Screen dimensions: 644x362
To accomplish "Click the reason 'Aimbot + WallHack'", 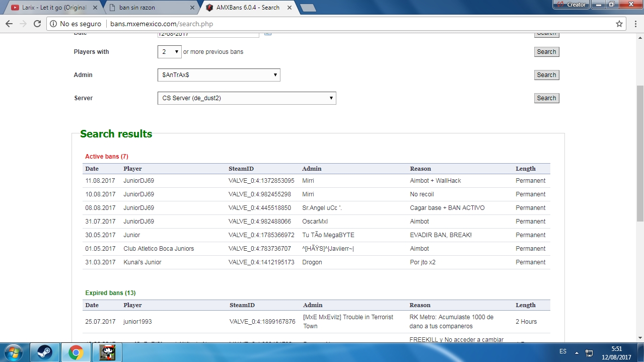I will (436, 181).
